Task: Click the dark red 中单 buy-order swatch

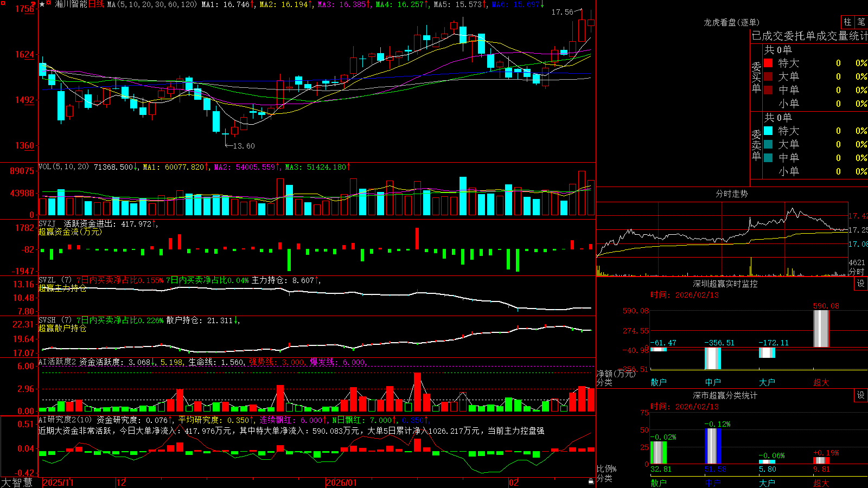Action: 768,90
